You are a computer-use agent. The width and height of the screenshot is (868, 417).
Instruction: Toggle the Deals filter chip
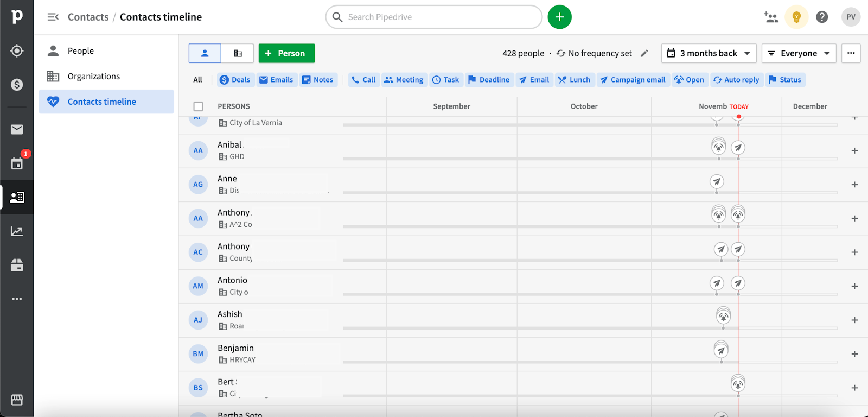(235, 80)
